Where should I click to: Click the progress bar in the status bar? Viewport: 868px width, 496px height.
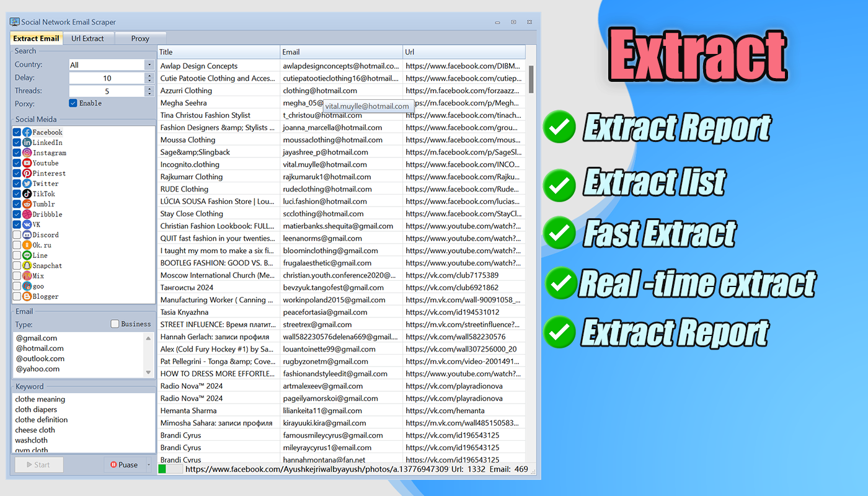[170, 469]
